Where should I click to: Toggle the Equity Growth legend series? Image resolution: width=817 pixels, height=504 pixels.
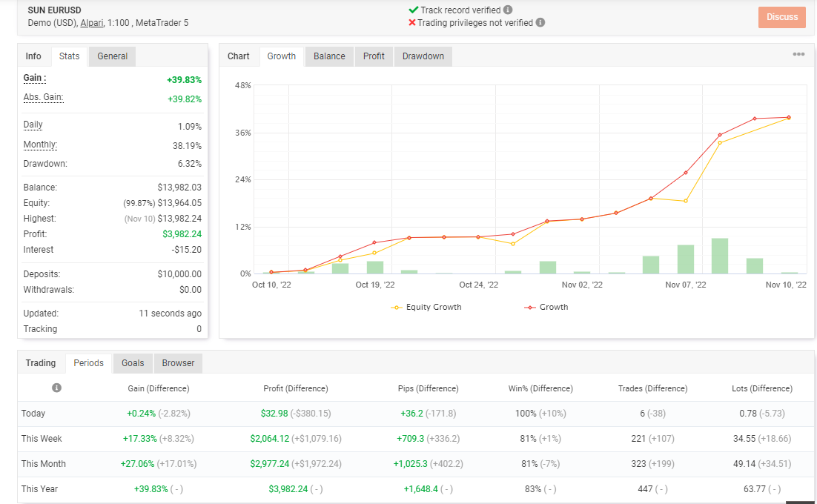(x=426, y=307)
